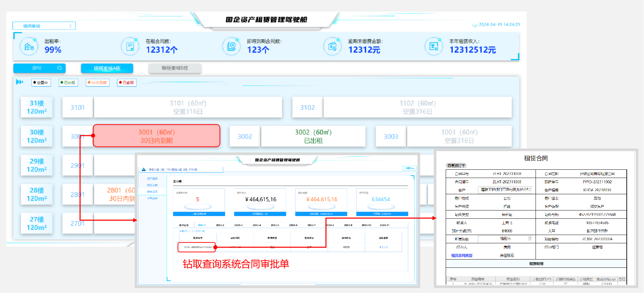
Task: Click the search magnifier in 房号 box
Action: pyautogui.click(x=59, y=68)
